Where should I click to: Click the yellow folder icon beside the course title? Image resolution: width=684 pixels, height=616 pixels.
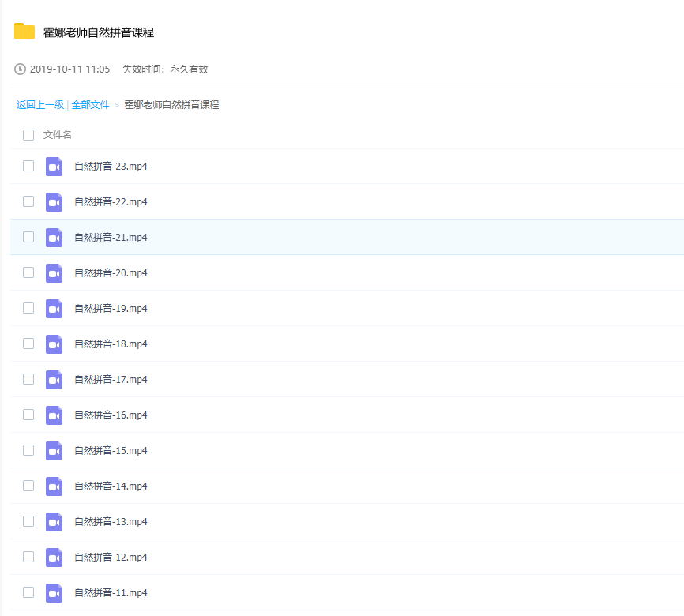(24, 32)
